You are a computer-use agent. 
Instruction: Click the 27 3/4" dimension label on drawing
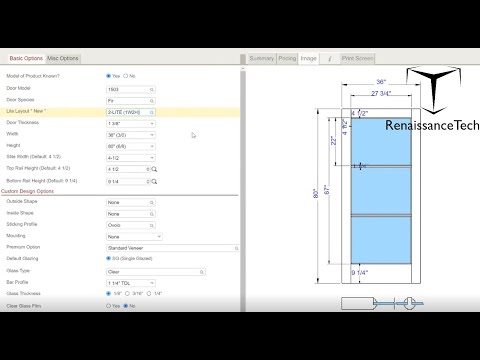pyautogui.click(x=381, y=93)
